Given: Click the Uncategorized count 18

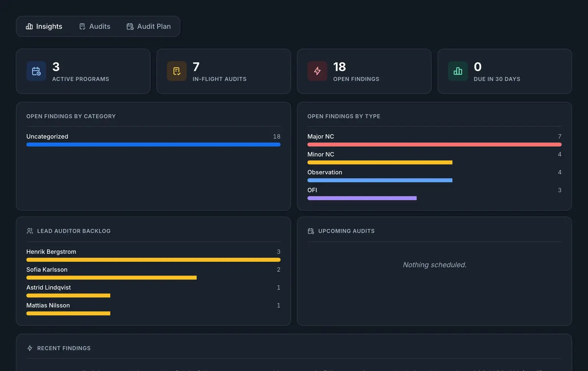Looking at the screenshot, I should (277, 136).
